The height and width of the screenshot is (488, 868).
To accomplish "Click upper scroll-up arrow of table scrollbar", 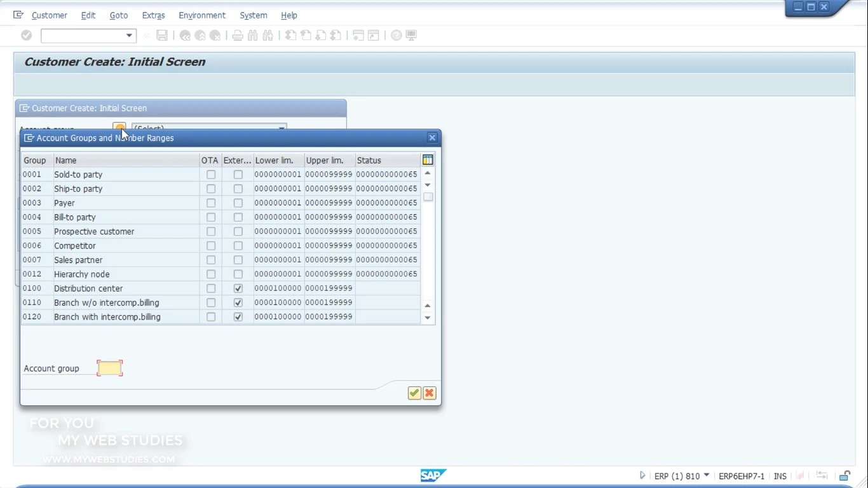I will click(428, 173).
